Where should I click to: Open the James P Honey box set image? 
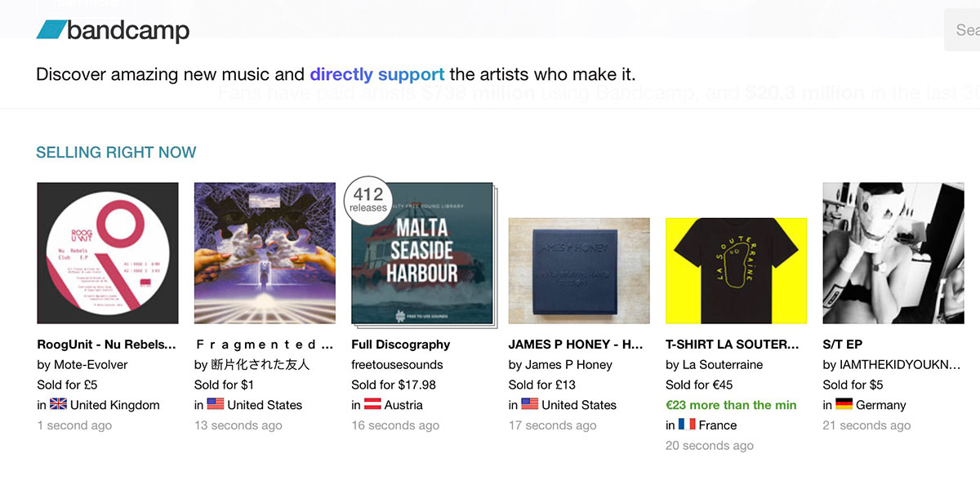[579, 270]
